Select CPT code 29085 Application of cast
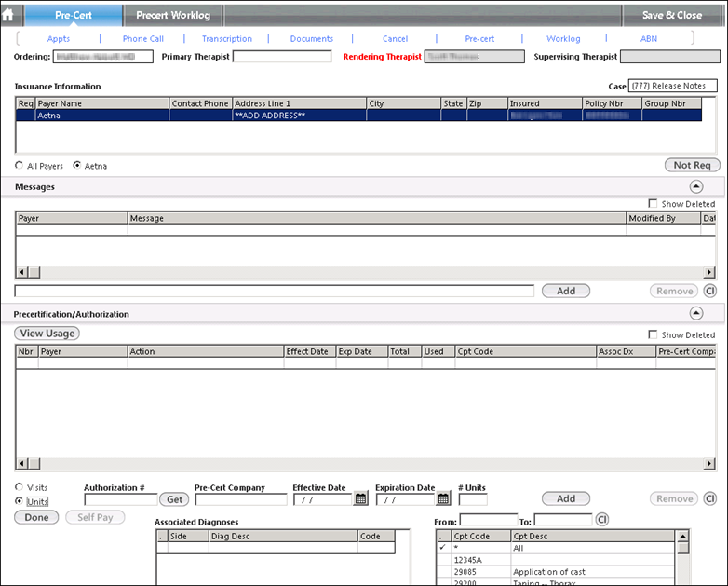The image size is (728, 586). coord(555,572)
